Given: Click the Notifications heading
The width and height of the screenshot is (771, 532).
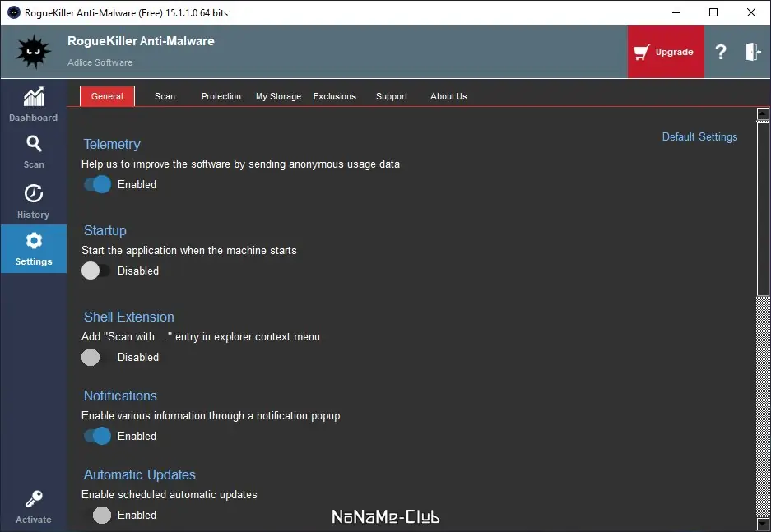Looking at the screenshot, I should (x=120, y=396).
